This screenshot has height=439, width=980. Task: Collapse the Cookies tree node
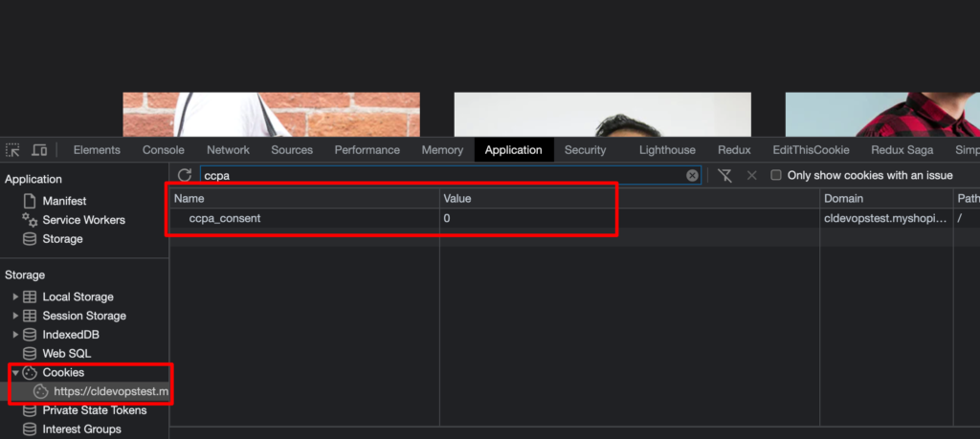(15, 372)
